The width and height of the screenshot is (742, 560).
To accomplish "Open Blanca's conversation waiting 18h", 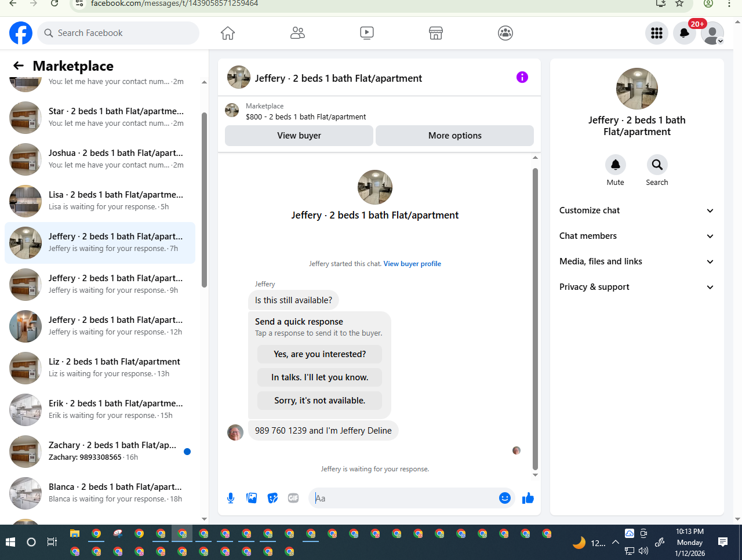I will pyautogui.click(x=100, y=493).
